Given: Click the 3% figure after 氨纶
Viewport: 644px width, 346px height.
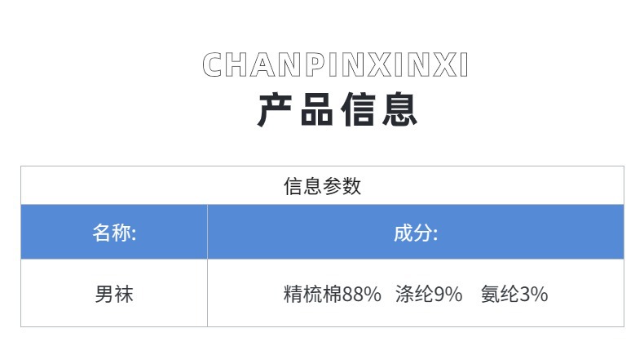Looking at the screenshot, I should (534, 294).
